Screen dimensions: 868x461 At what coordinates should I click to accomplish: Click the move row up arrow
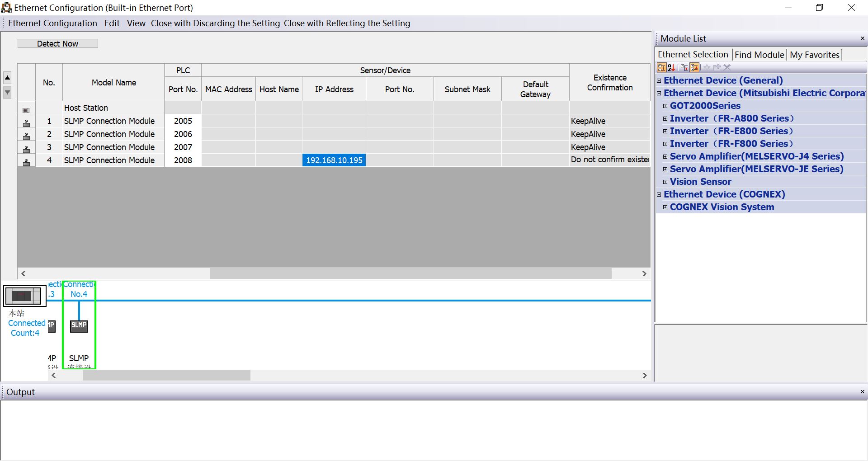pyautogui.click(x=7, y=78)
